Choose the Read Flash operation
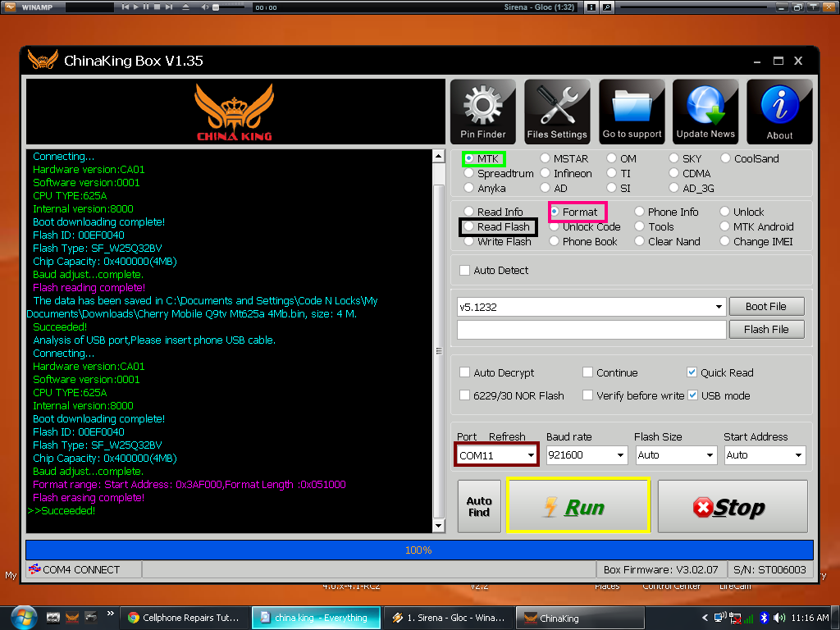 [x=468, y=226]
